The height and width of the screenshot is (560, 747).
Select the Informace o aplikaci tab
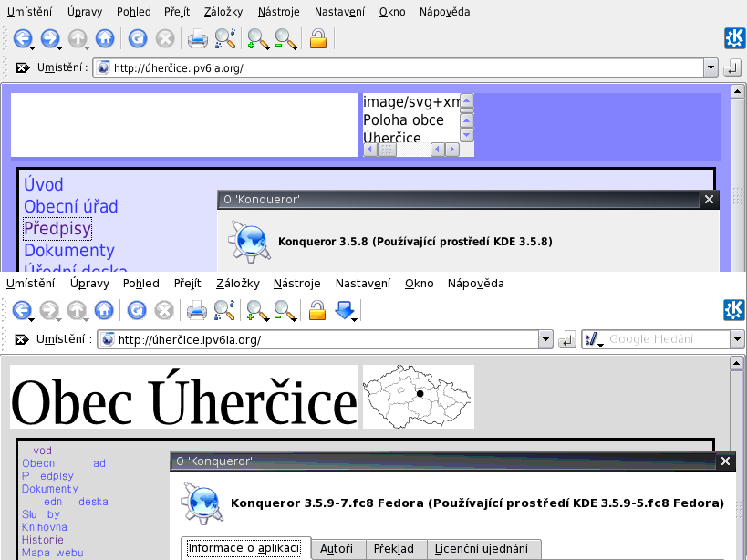[244, 548]
